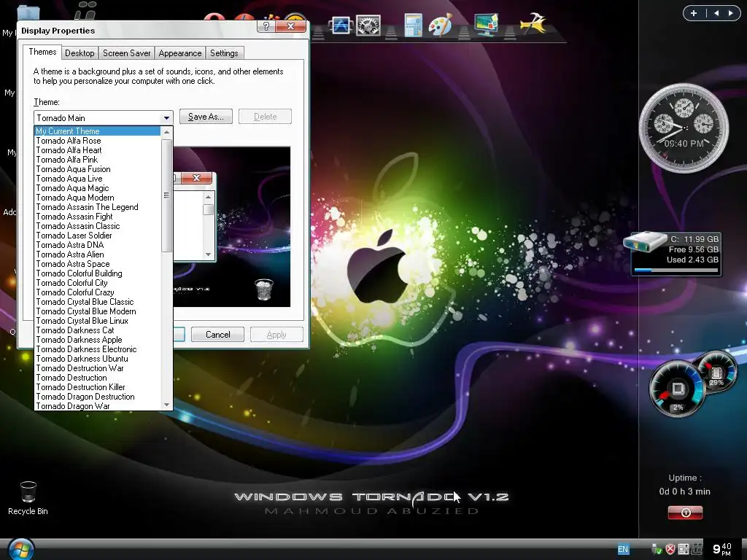Select Tornado Astra DNA theme
The width and height of the screenshot is (747, 560).
coord(98,245)
